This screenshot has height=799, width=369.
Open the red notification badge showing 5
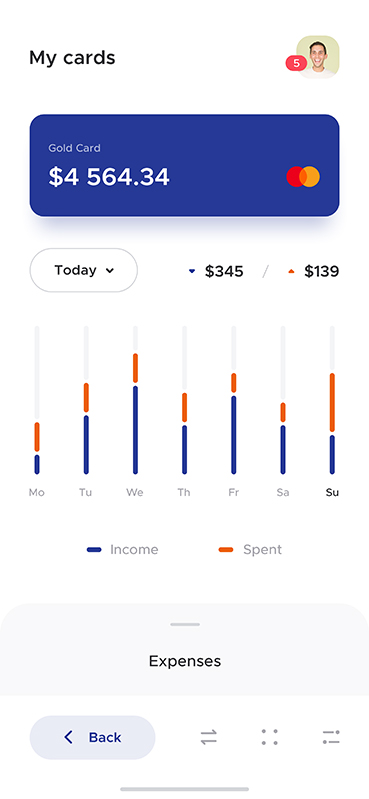[296, 63]
